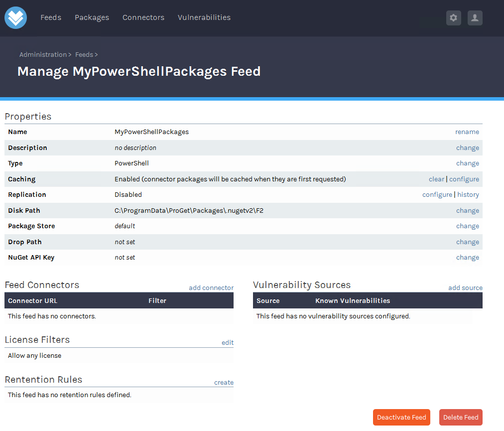View Replication history
The width and height of the screenshot is (504, 431).
(468, 195)
